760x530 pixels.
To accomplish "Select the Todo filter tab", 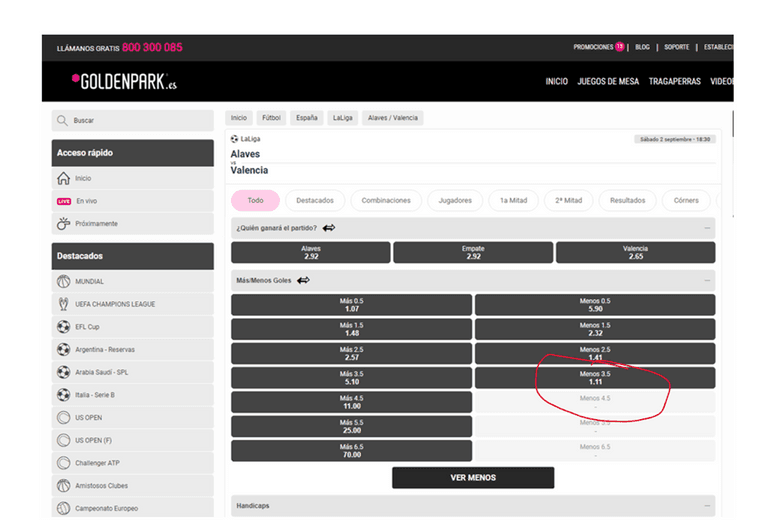I will click(x=255, y=200).
